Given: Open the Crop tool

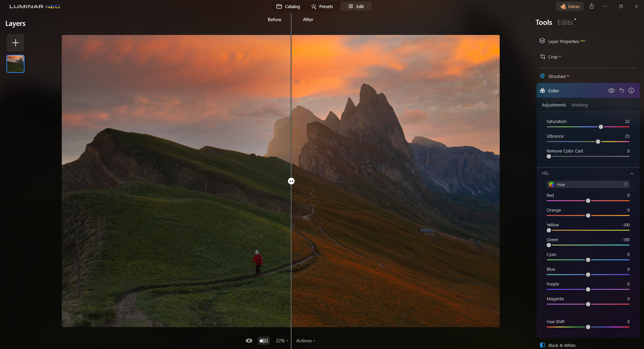Looking at the screenshot, I should coord(552,57).
